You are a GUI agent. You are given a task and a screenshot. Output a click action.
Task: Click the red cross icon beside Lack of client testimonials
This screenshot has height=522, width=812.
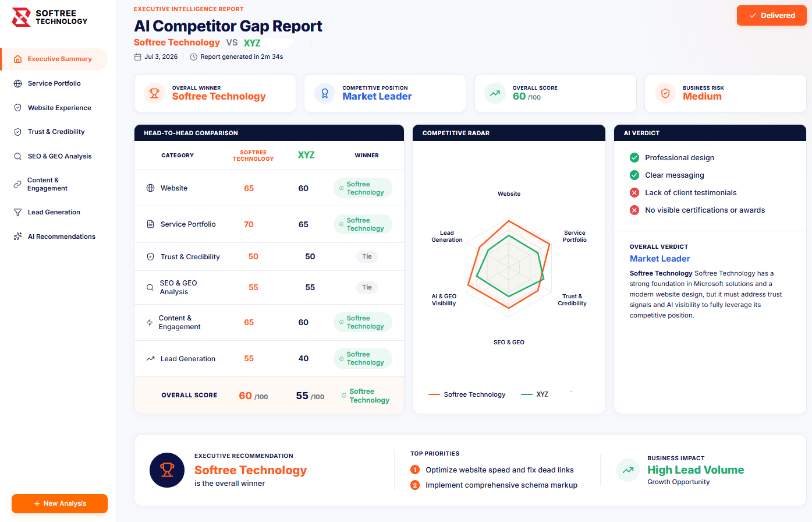coord(634,192)
